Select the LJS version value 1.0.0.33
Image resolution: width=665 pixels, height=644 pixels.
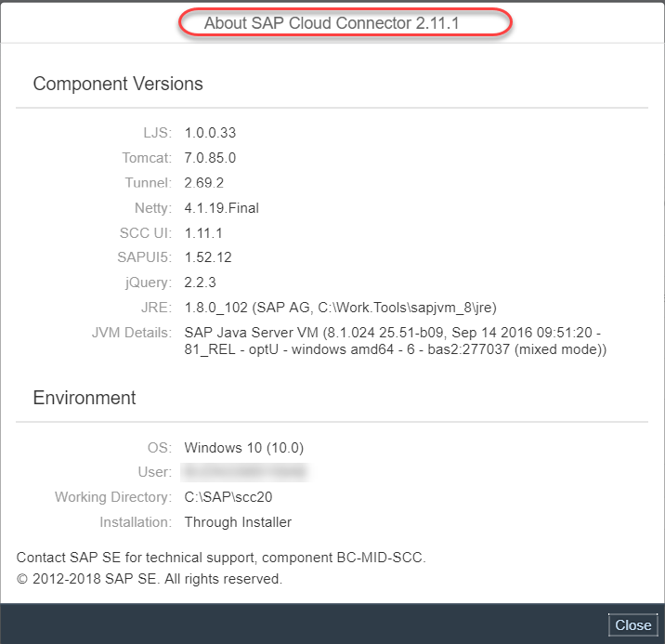click(210, 133)
